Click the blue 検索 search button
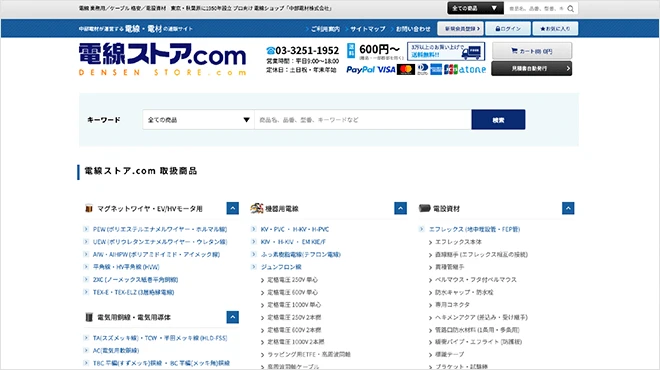 point(498,120)
